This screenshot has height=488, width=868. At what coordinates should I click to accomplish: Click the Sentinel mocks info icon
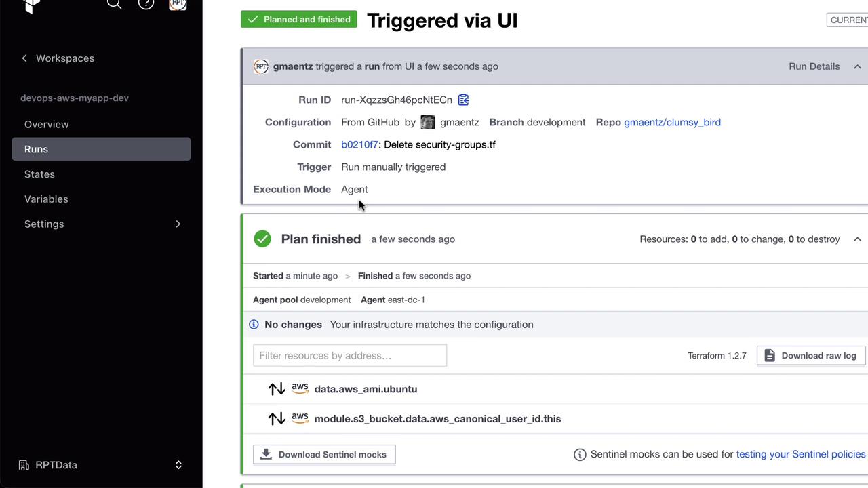click(x=580, y=455)
